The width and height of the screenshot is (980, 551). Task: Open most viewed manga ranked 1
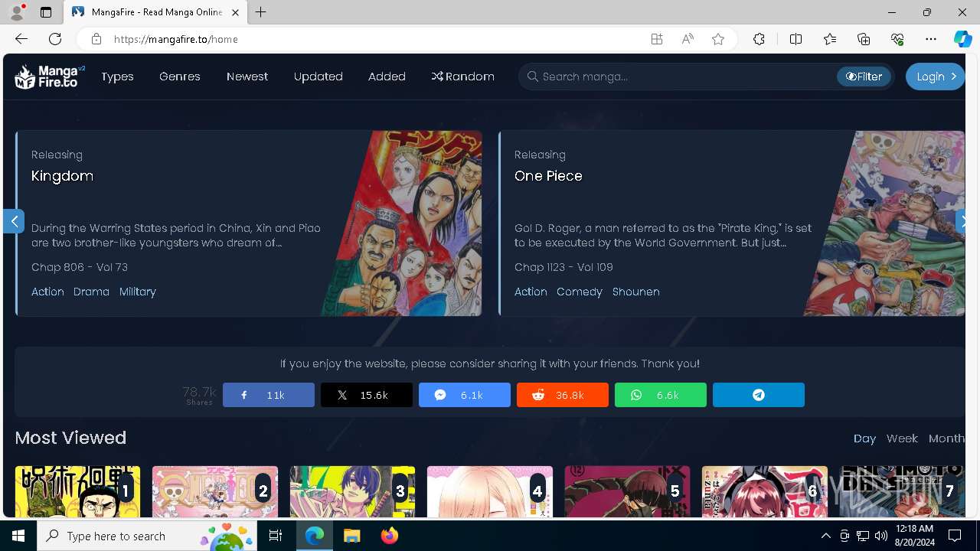point(77,491)
